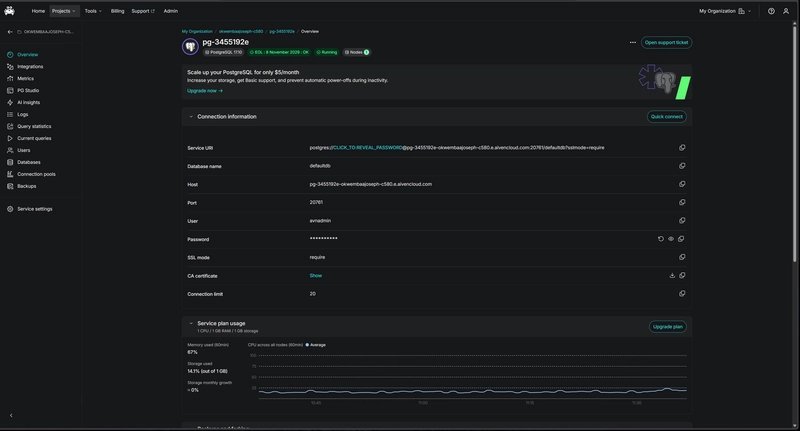
Task: Follow the Upgrade now link
Action: click(x=205, y=91)
